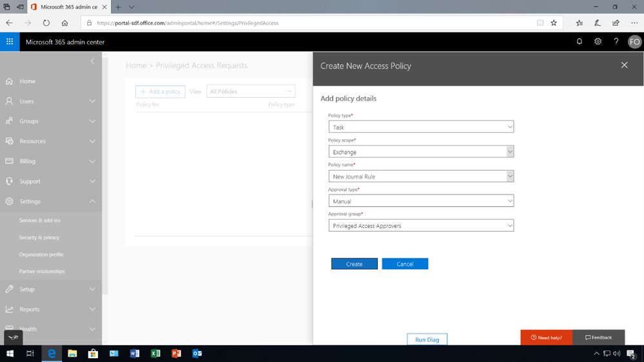Open the notifications bell icon
The height and width of the screenshot is (362, 644).
click(579, 41)
